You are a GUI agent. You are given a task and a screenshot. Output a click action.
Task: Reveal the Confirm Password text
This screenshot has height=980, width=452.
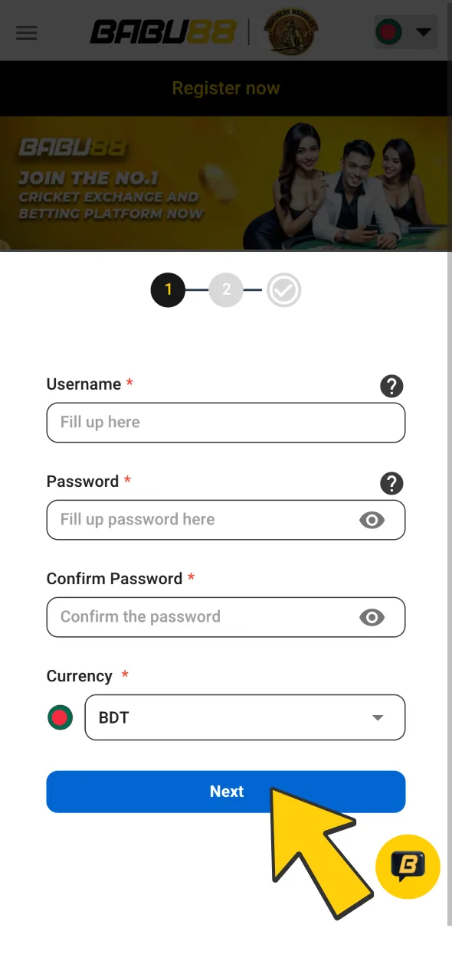pyautogui.click(x=372, y=617)
